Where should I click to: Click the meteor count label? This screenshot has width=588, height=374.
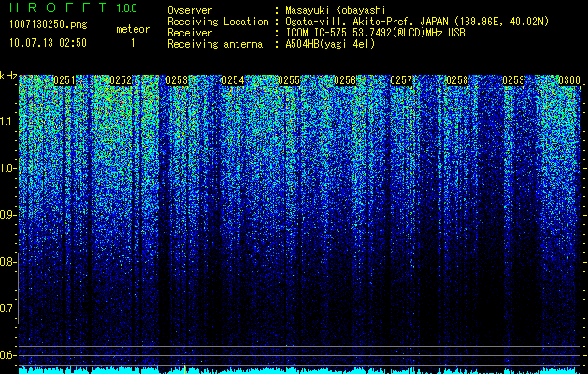[133, 29]
